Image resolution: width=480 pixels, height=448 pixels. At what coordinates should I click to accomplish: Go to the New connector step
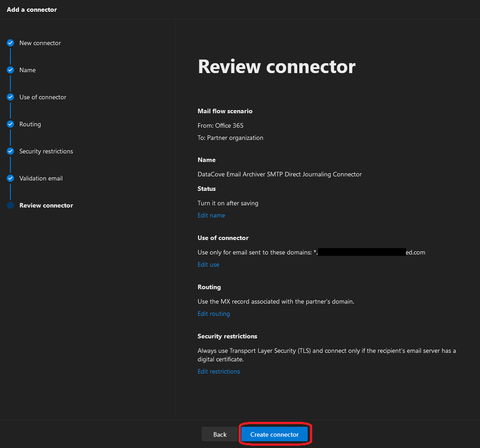[x=40, y=43]
